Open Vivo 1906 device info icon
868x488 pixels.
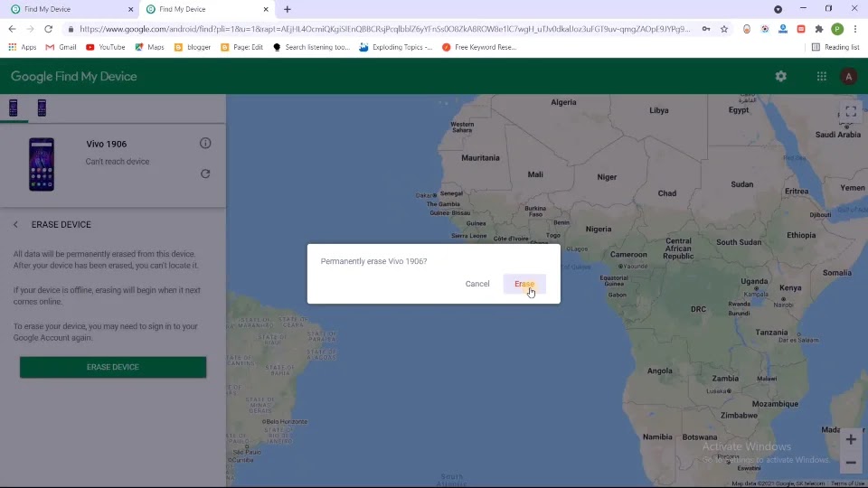tap(205, 144)
